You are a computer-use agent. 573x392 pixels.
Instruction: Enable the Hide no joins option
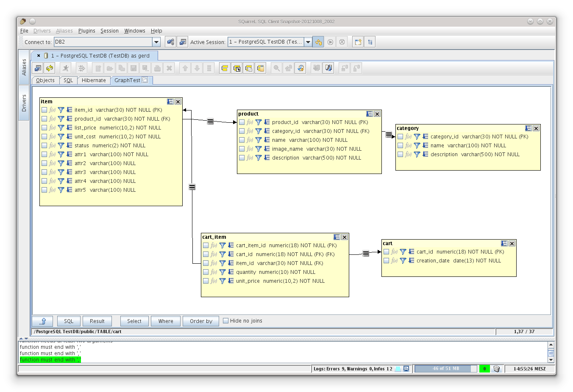click(225, 320)
